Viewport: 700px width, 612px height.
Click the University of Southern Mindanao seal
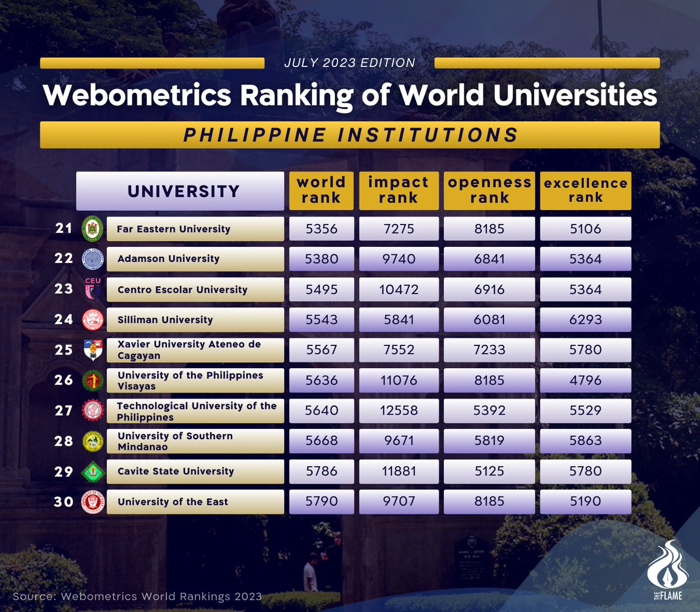point(93,441)
